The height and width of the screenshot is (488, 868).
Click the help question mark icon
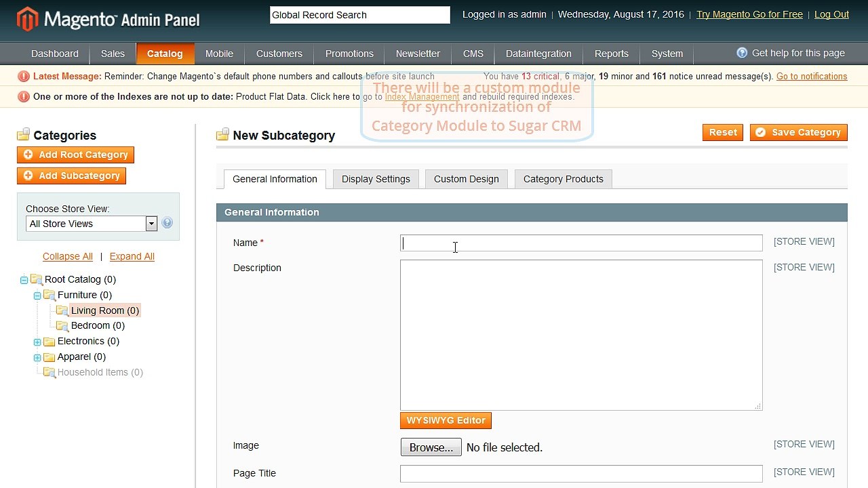742,53
